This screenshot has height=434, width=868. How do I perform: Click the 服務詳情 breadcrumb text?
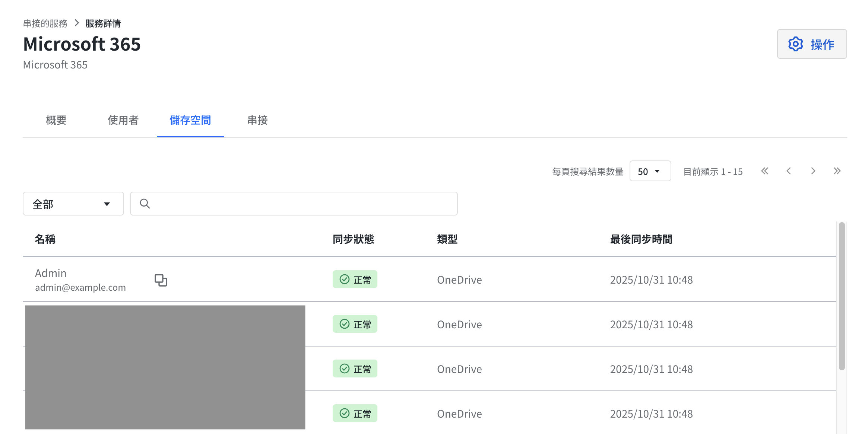103,23
